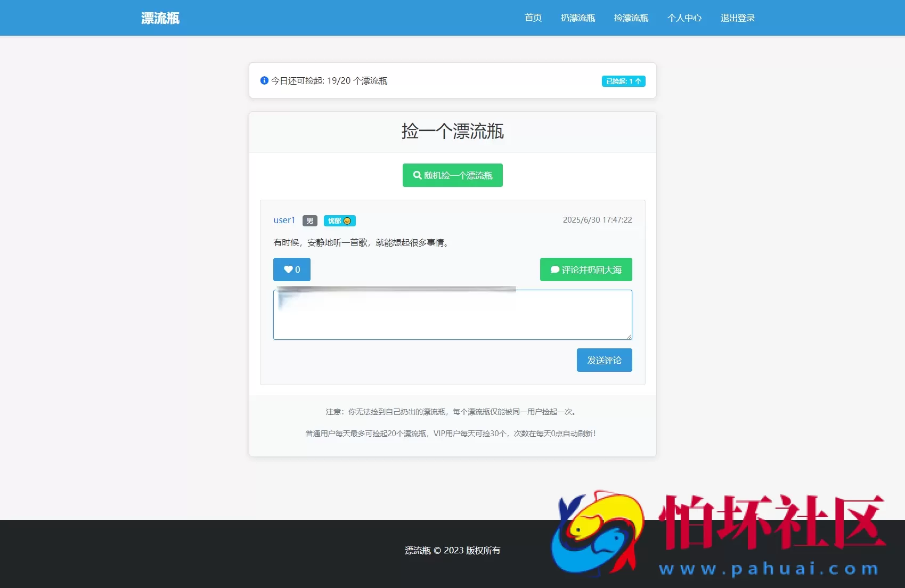Screen dimensions: 905x588
Task: Click the heart icon on the like button
Action: click(287, 269)
